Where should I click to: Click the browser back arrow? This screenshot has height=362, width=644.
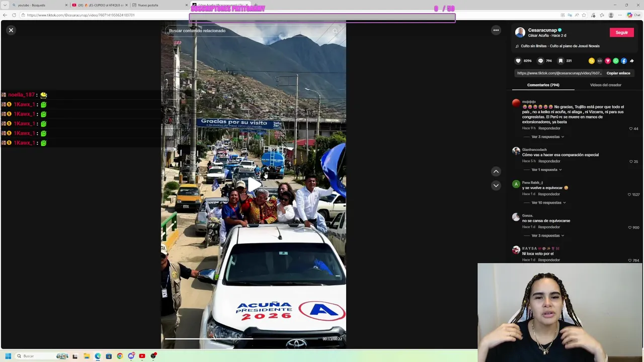pos(5,15)
